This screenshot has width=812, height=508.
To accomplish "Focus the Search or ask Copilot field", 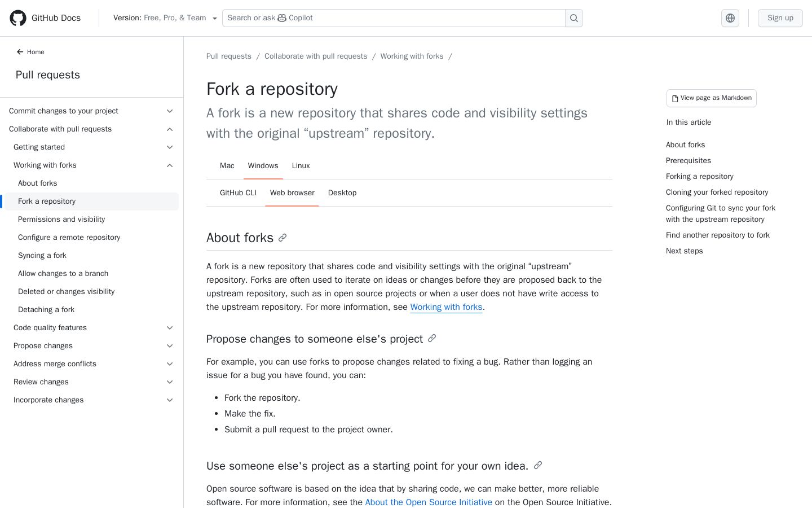I will point(394,18).
